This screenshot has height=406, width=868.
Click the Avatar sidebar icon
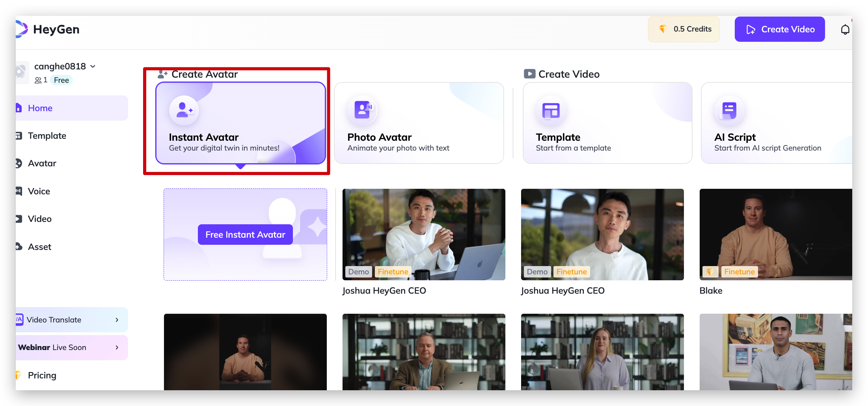(19, 163)
